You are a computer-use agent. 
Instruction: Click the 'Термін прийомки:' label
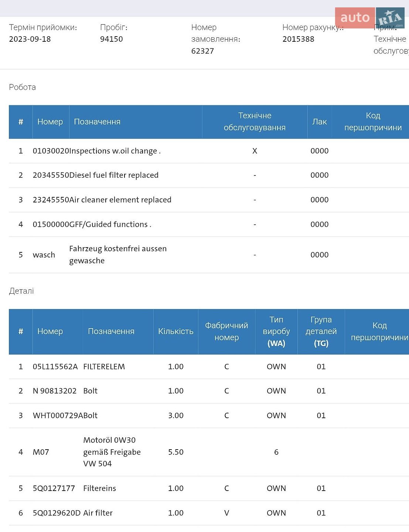pyautogui.click(x=43, y=27)
